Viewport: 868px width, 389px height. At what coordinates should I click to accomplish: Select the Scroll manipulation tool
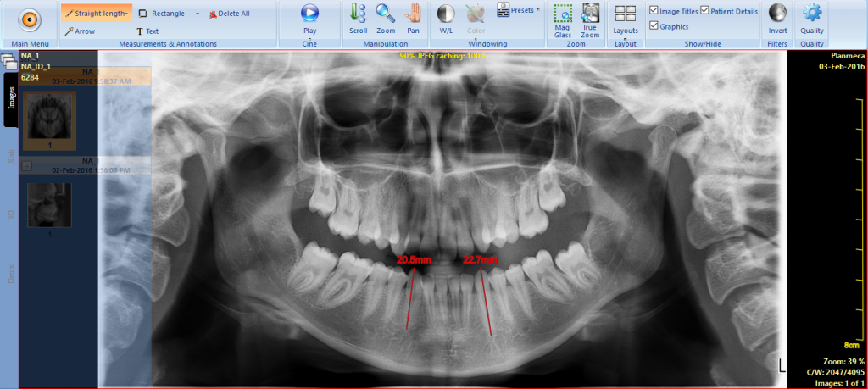click(359, 19)
